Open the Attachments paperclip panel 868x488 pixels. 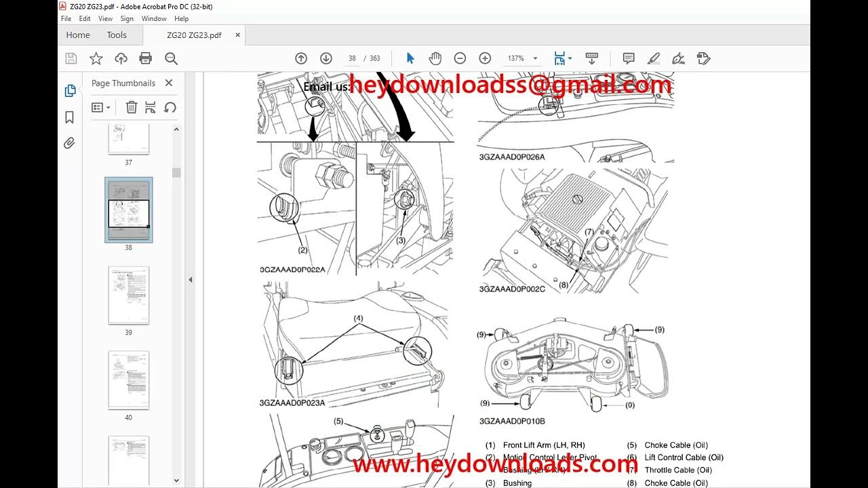(x=69, y=143)
